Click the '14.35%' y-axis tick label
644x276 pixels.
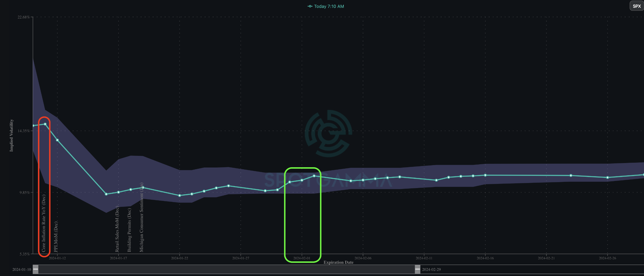24,131
